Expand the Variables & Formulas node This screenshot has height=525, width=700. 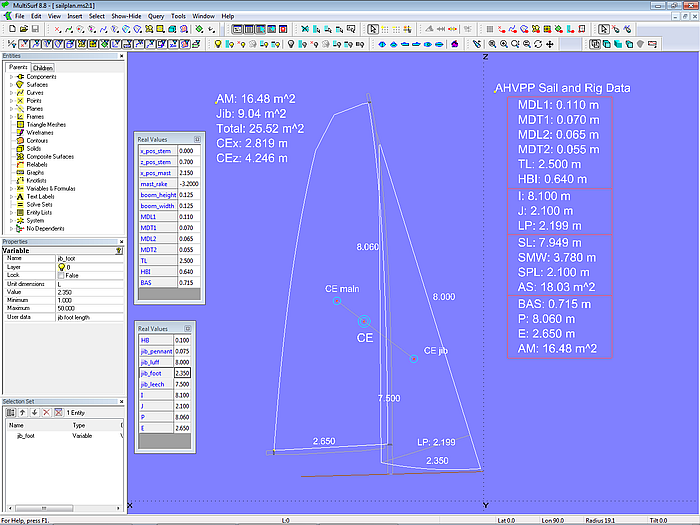11,188
